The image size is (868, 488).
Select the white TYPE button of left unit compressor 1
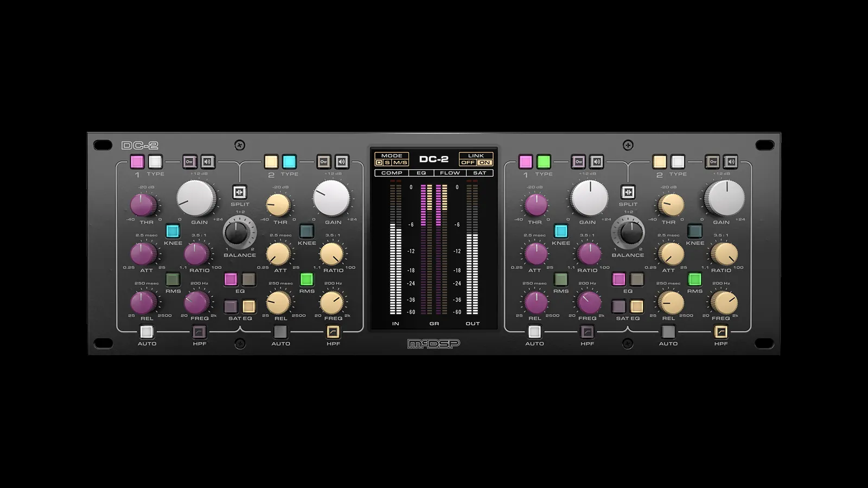[155, 162]
